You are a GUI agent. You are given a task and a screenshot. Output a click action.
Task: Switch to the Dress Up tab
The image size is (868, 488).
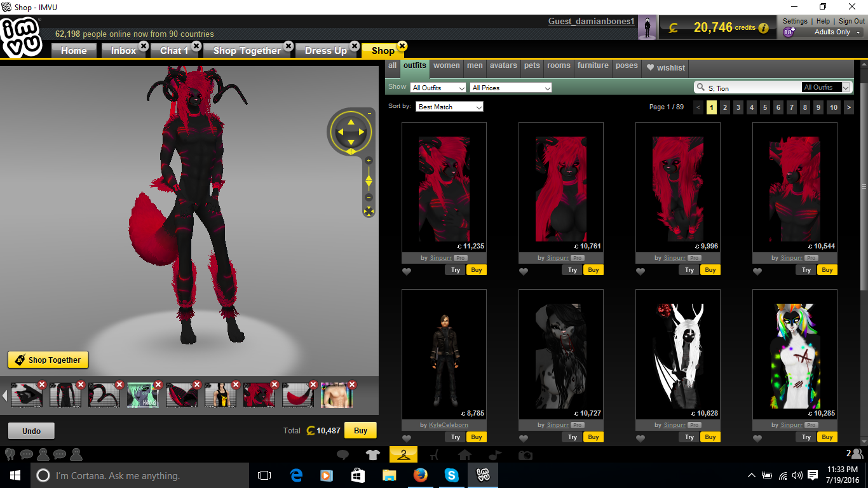(x=326, y=51)
